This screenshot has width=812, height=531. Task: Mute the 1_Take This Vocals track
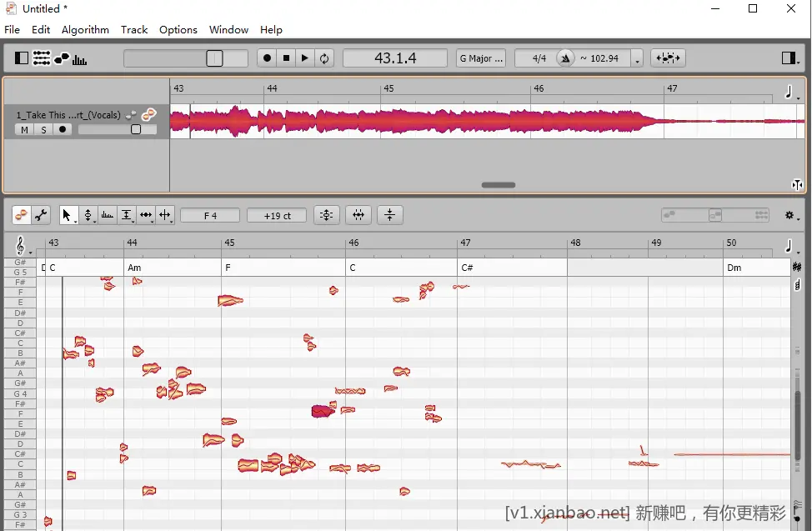(x=23, y=129)
